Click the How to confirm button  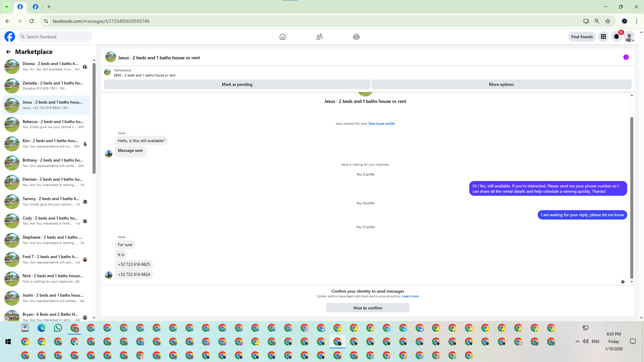(x=368, y=308)
